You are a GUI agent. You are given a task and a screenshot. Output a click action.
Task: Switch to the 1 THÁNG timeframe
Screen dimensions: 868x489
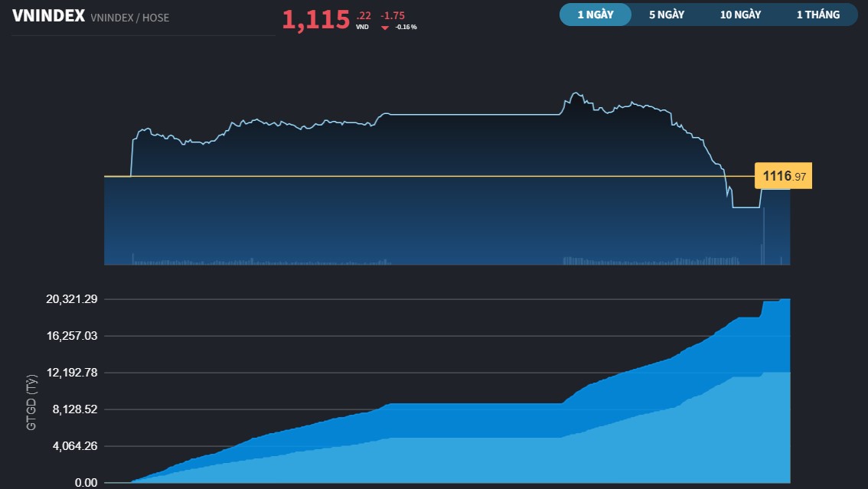[817, 15]
